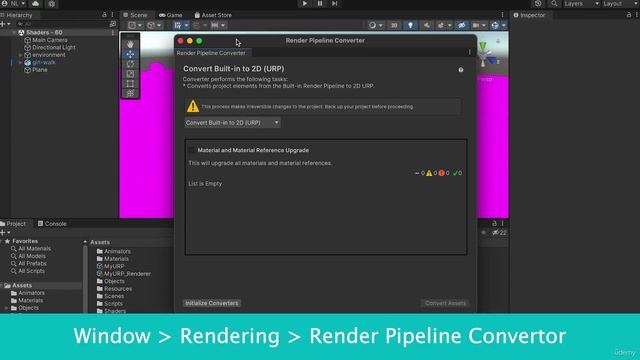
Task: Click the Step frame button
Action: (x=335, y=3)
